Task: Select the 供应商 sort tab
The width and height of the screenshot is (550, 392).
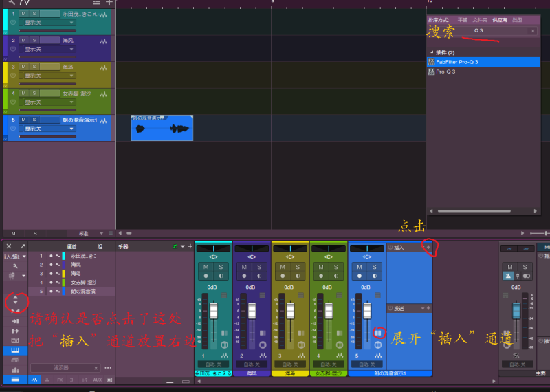Action: pos(498,20)
